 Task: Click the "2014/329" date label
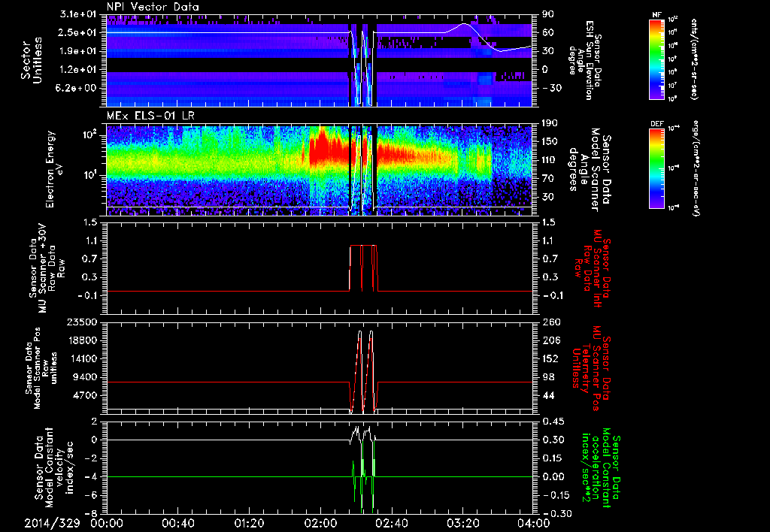[x=52, y=523]
